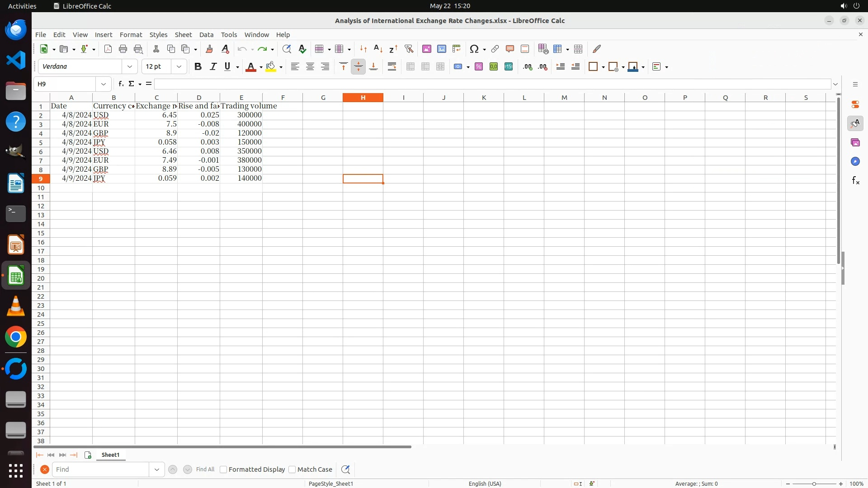Click the Sort Ascending icon
The width and height of the screenshot is (868, 488).
(x=378, y=49)
